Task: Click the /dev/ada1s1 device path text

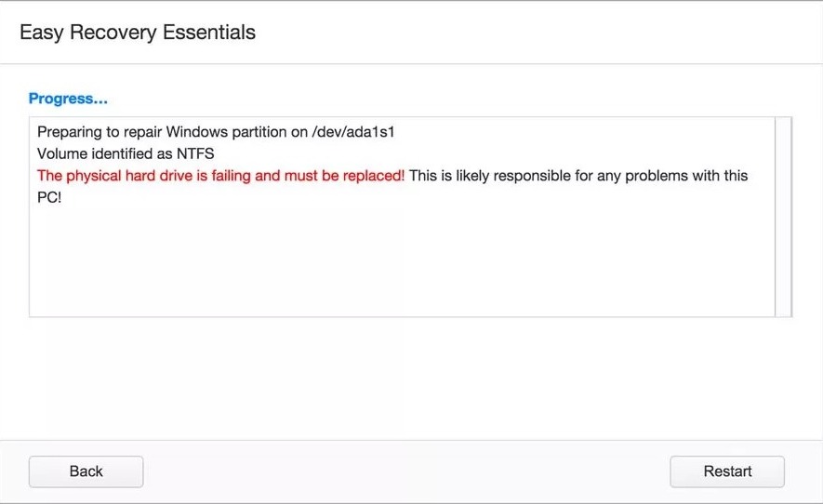Action: coord(358,132)
